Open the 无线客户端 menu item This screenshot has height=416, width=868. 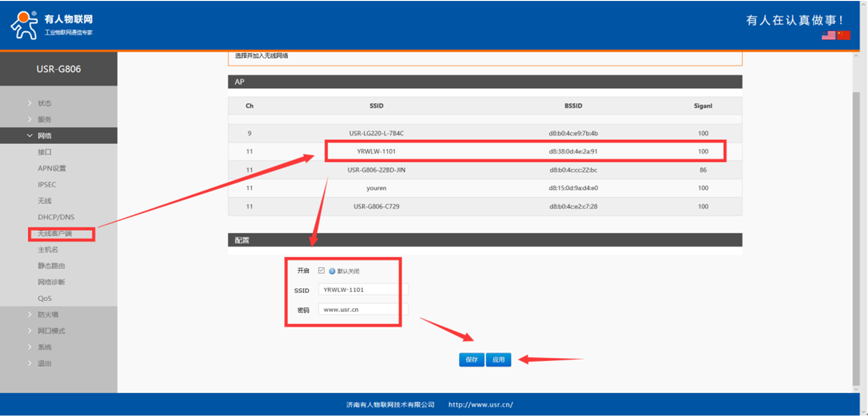click(55, 233)
